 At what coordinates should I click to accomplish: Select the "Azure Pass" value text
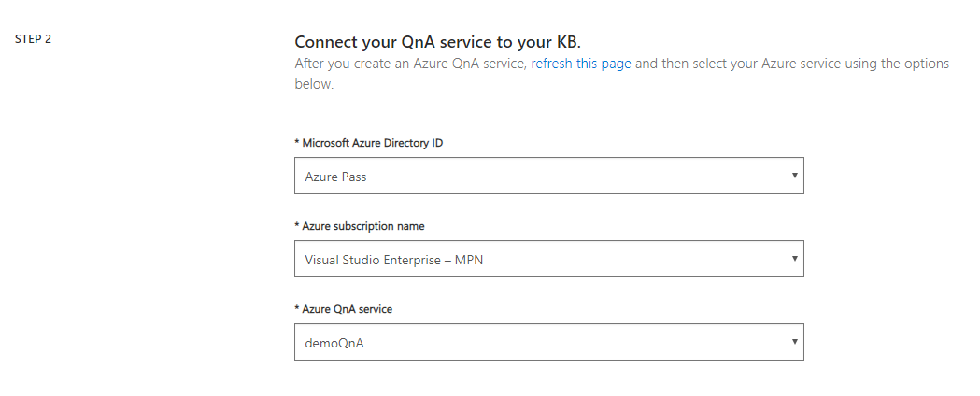click(x=335, y=177)
